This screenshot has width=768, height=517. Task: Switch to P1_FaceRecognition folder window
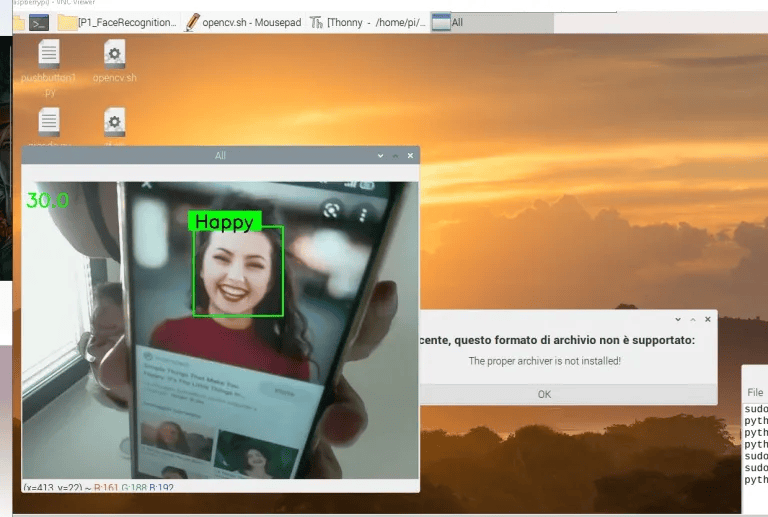[x=117, y=23]
